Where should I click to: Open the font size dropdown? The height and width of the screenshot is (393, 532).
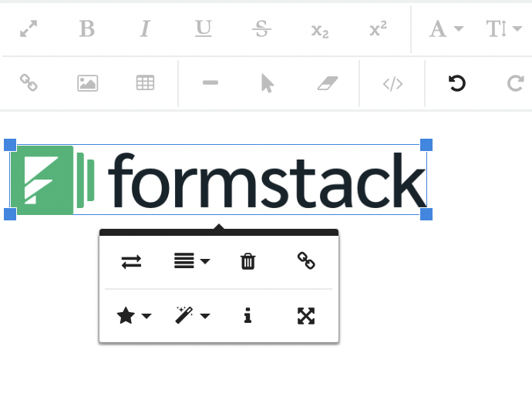pyautogui.click(x=504, y=29)
